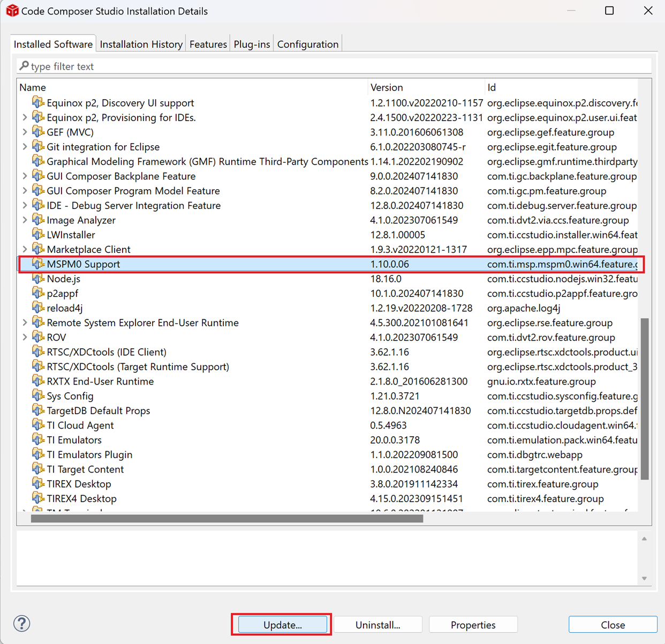Click version text 18.16.0
The height and width of the screenshot is (644, 665).
[386, 279]
